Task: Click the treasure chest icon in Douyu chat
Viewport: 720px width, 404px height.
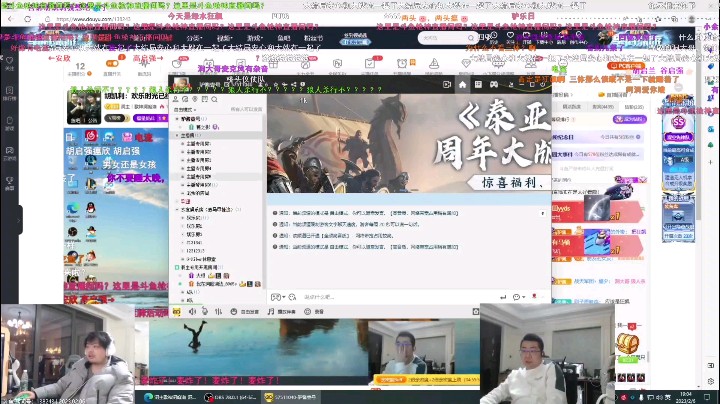Action: click(x=627, y=343)
